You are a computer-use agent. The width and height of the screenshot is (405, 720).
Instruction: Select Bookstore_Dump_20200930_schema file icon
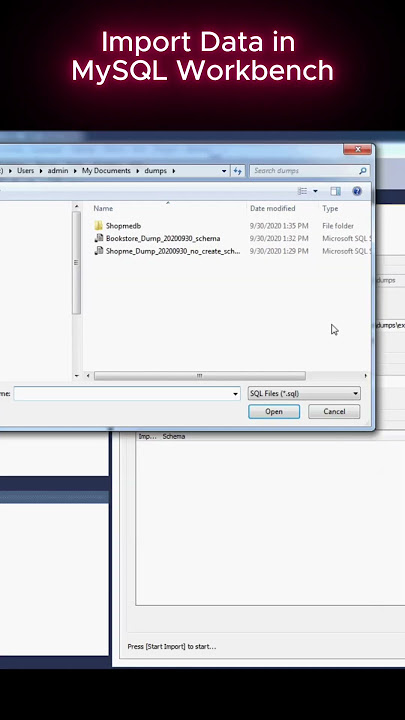click(x=98, y=238)
